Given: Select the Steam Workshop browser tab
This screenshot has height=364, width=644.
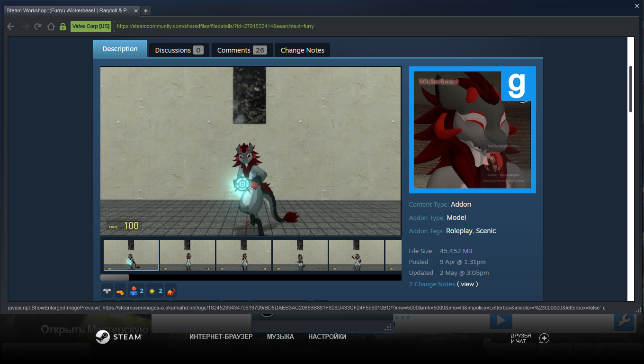Looking at the screenshot, I should [x=72, y=10].
